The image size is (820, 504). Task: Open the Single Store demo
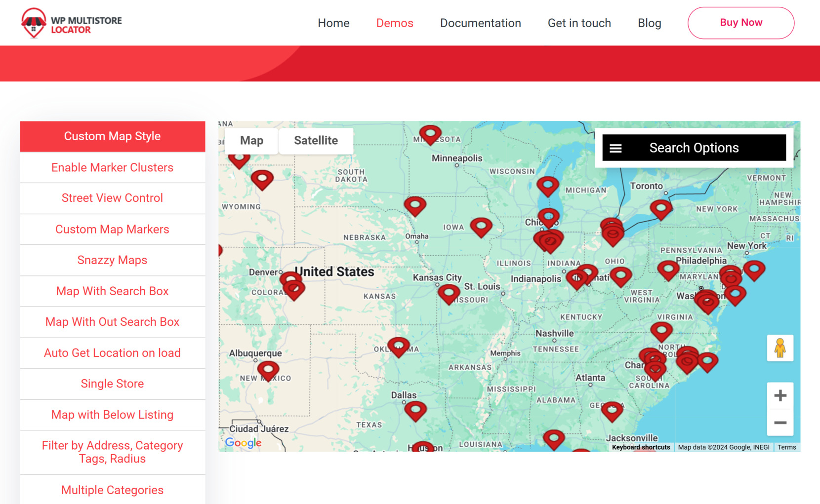[112, 384]
